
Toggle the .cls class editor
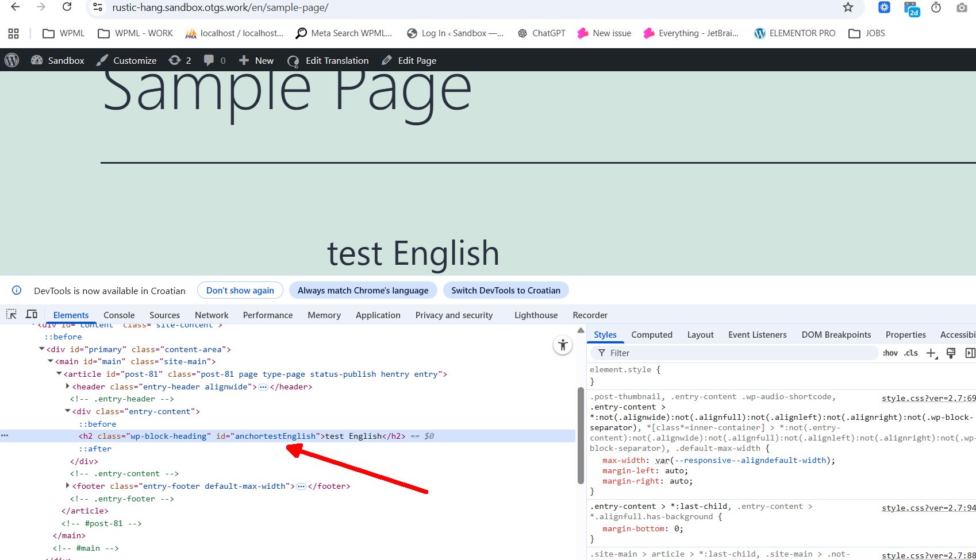910,353
